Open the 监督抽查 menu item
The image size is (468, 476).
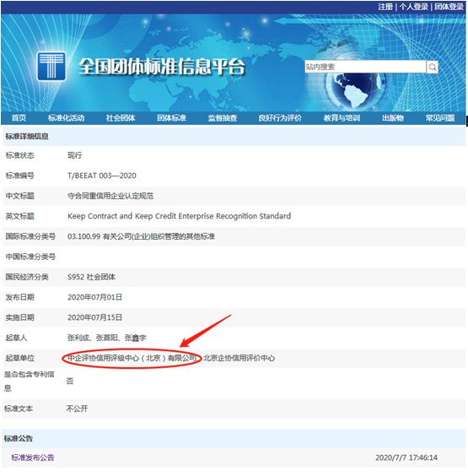pos(223,118)
